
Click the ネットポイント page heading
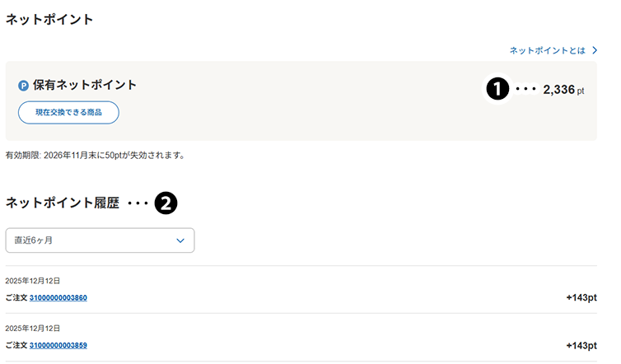49,19
